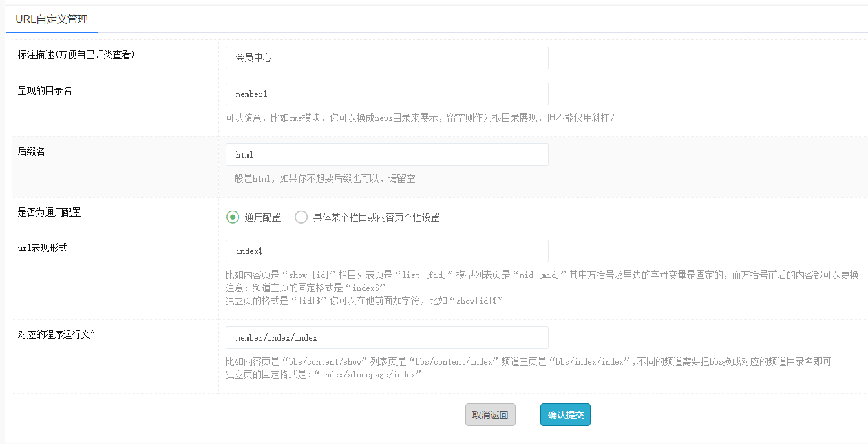Click the 标注描述(方便自己归类查看) row label
Image resolution: width=868 pixels, height=444 pixels.
pyautogui.click(x=76, y=55)
